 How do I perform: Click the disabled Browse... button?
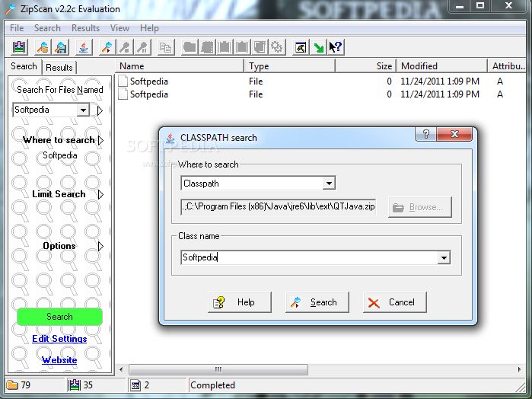click(x=420, y=207)
